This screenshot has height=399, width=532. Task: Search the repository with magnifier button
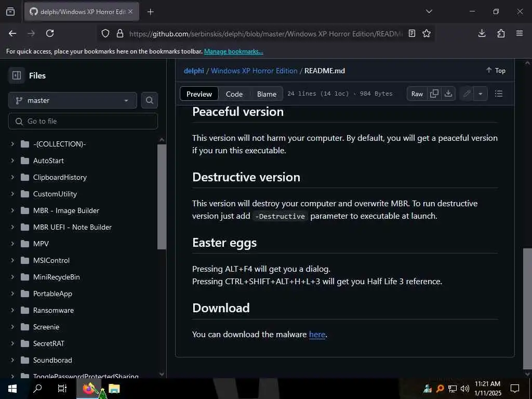point(149,100)
